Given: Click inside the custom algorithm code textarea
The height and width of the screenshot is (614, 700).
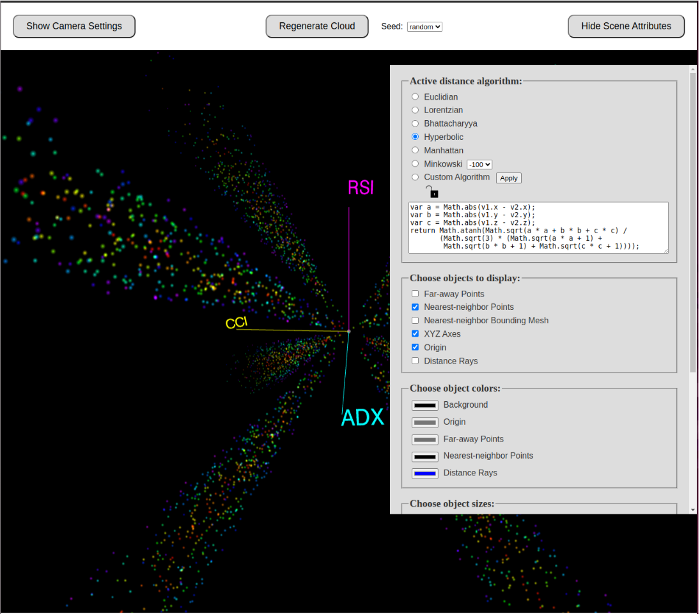Looking at the screenshot, I should click(x=538, y=227).
